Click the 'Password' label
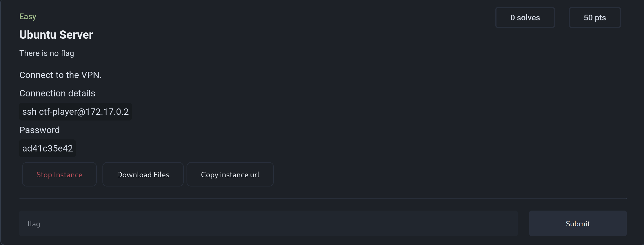Image resolution: width=644 pixels, height=245 pixels. click(x=39, y=130)
